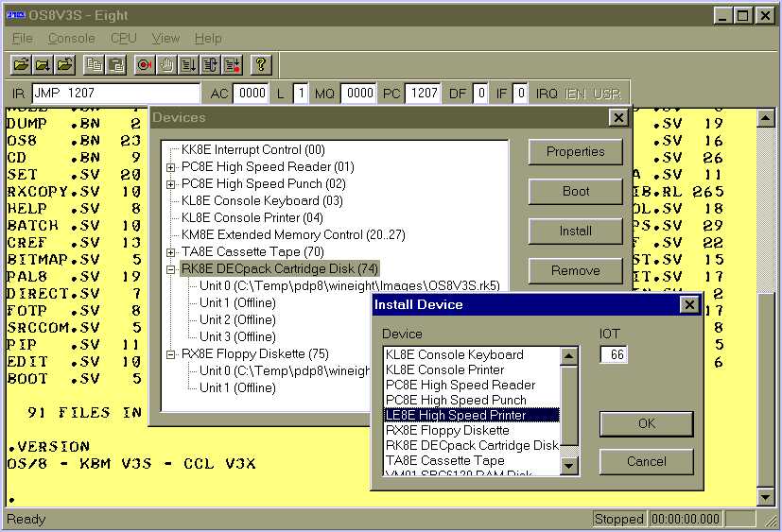Click the DF register field
The height and width of the screenshot is (532, 782).
click(x=479, y=94)
